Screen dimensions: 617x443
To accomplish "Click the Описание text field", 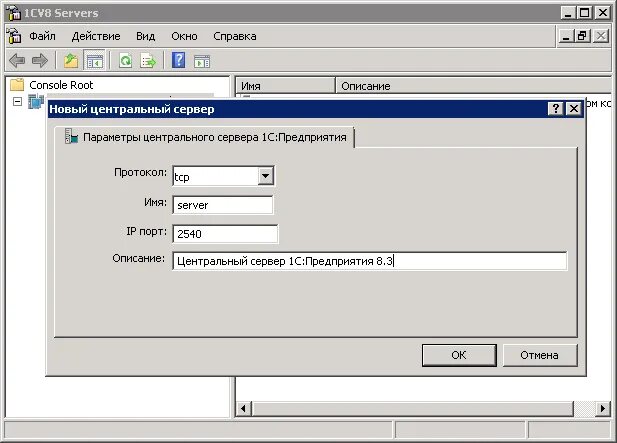I will (x=369, y=261).
